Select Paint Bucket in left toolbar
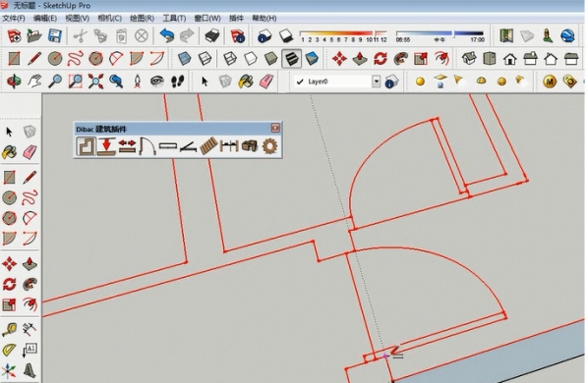This screenshot has width=588, height=383. (9, 152)
